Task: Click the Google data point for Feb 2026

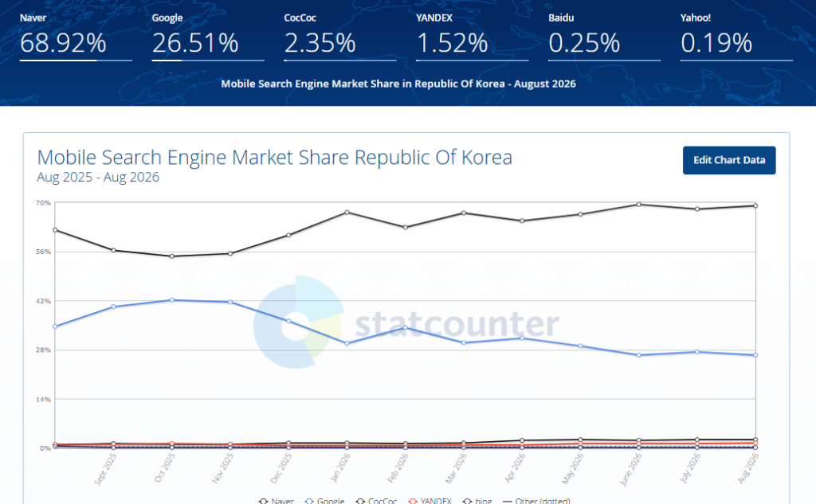Action: click(406, 328)
